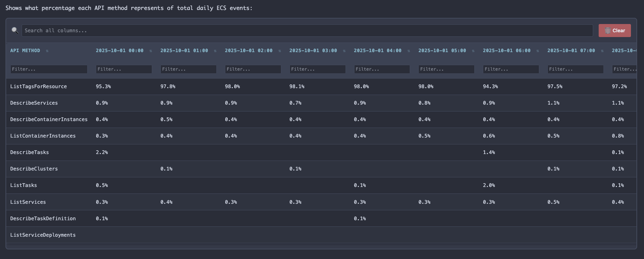Viewport: 644px width, 259px height.
Task: Sort using the 2025-10-01 03:00 column icon
Action: click(344, 51)
